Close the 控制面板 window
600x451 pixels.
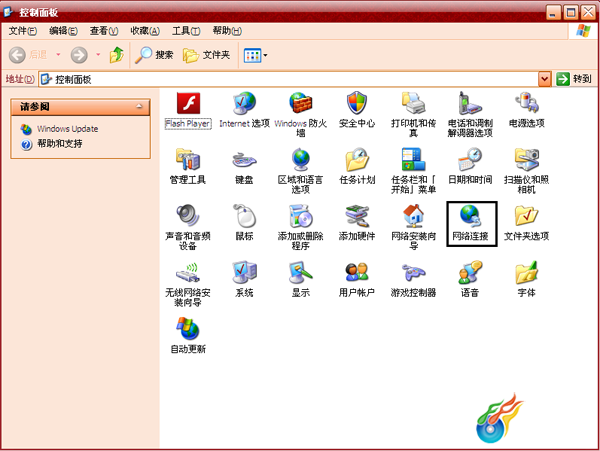[588, 13]
